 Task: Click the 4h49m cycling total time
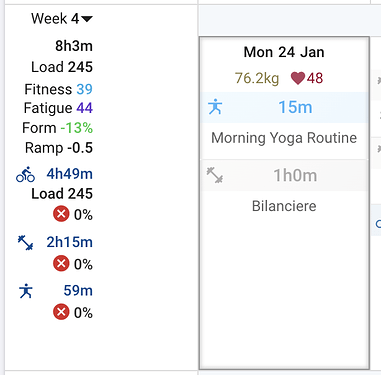coord(69,174)
